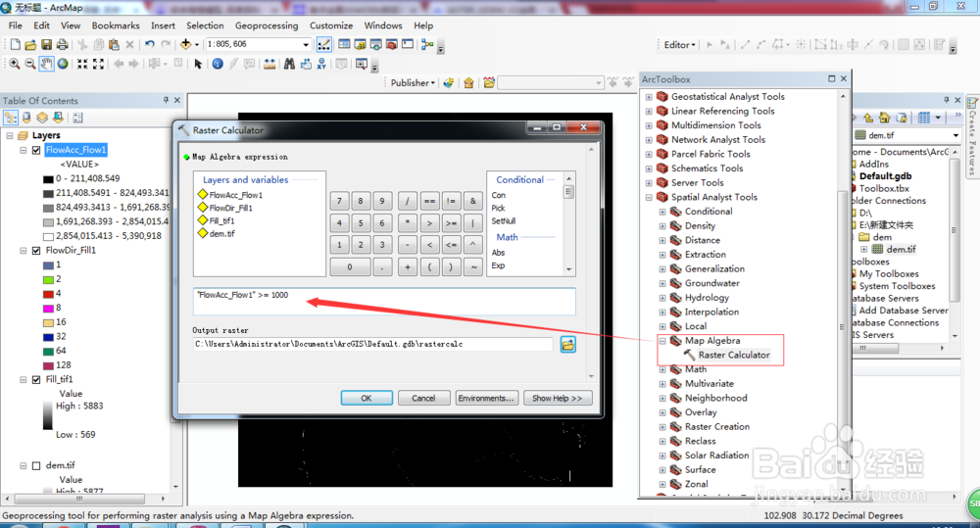Switch TOC to List By Source
The image size is (980, 528).
pos(26,118)
